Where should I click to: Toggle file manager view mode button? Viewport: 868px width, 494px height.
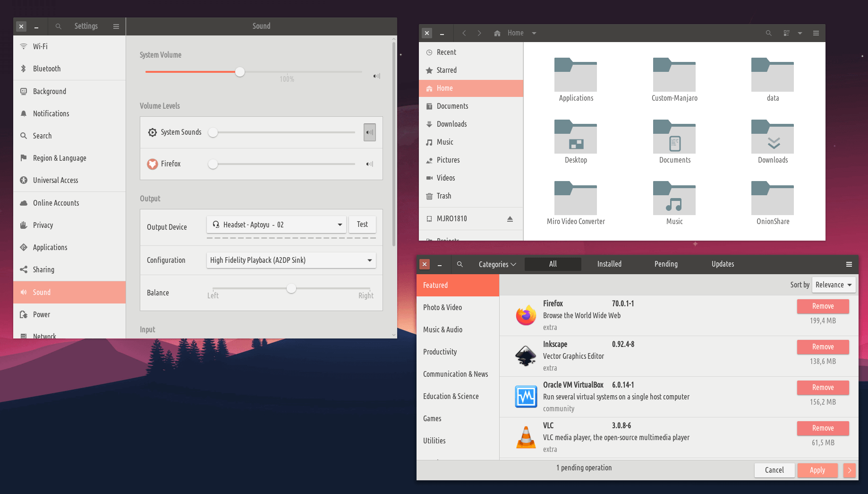[786, 33]
